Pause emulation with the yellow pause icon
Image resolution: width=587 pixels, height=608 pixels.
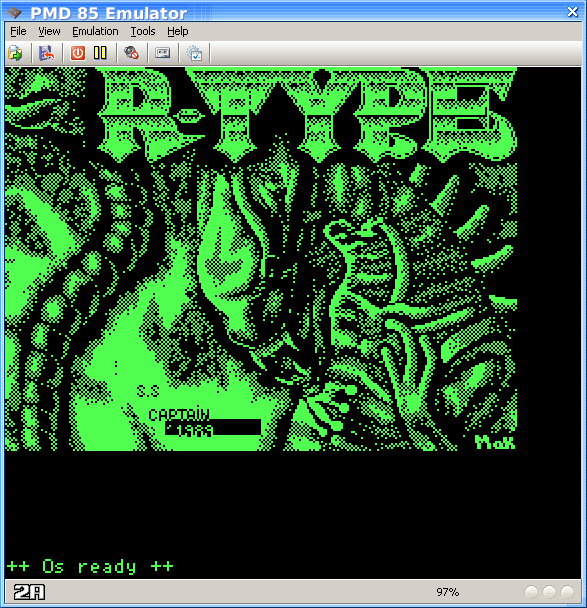coord(100,53)
